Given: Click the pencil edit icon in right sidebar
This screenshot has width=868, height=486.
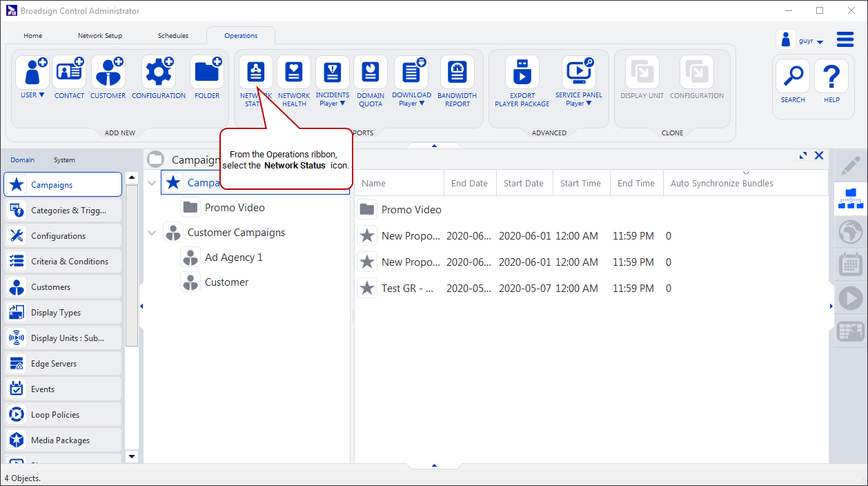Looking at the screenshot, I should 851,166.
